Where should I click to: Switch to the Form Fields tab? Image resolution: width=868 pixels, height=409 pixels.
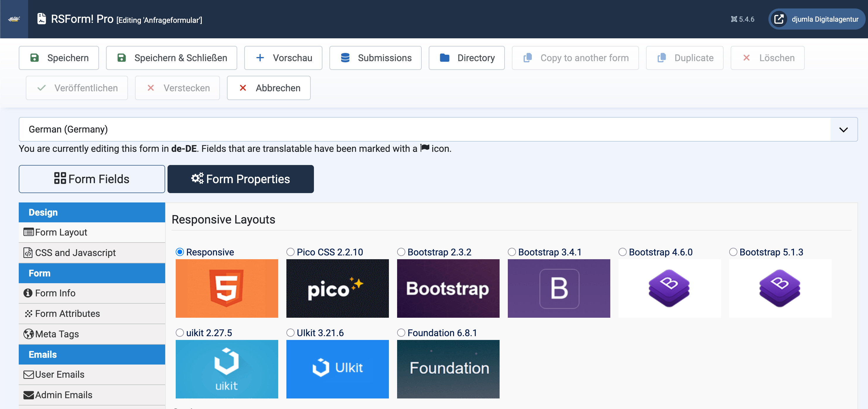pos(92,179)
